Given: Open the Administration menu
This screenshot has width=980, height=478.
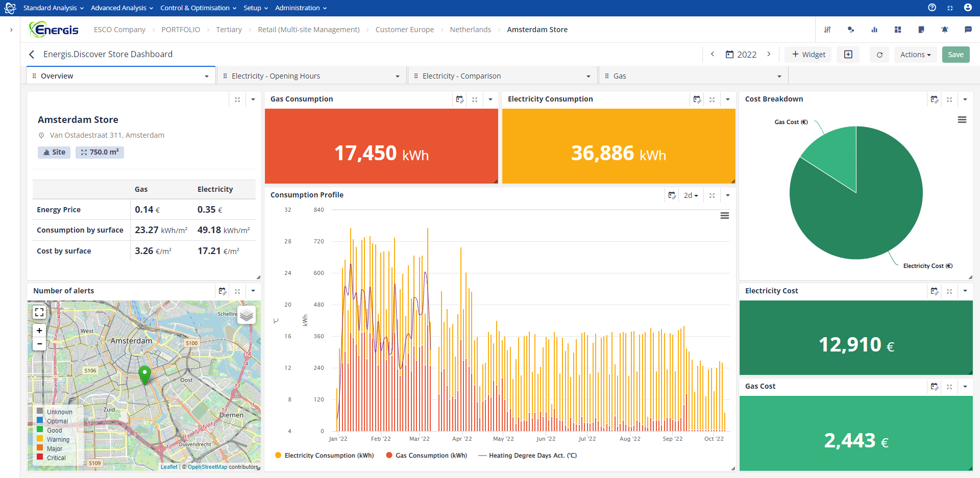Looking at the screenshot, I should (301, 8).
